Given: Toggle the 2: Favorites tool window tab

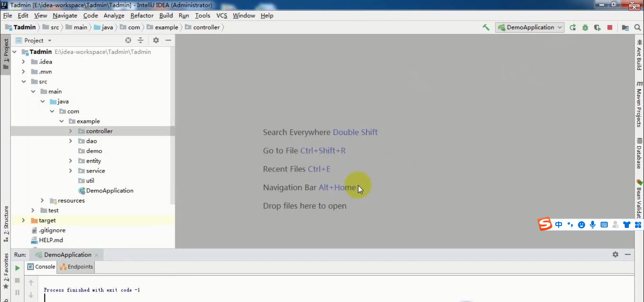Looking at the screenshot, I should 6,270.
